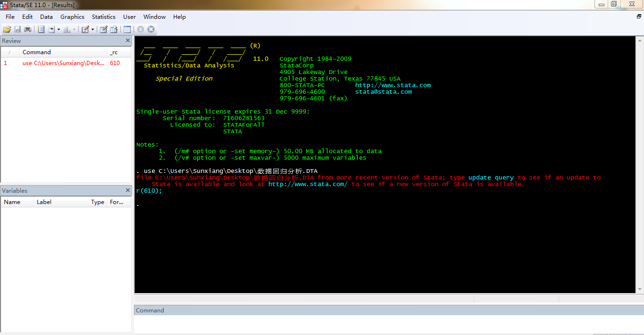Click the Clear more-condition down arrow icon
The image size is (644, 335).
141,29
